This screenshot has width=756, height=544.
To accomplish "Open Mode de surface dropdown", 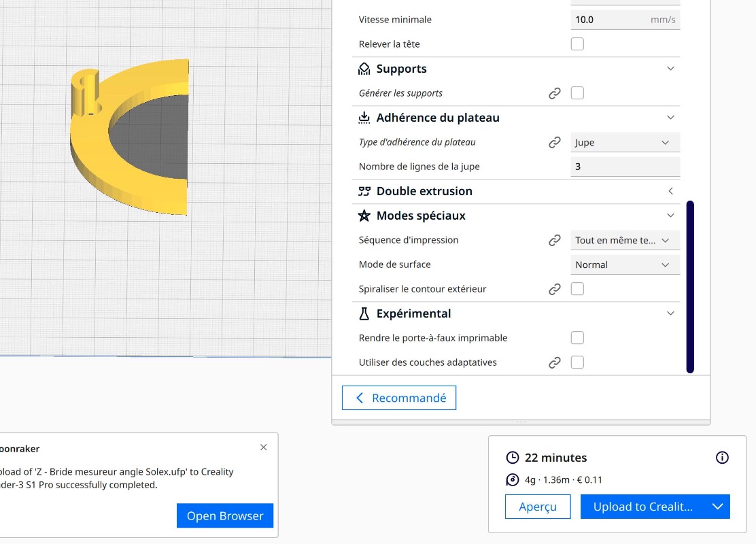I will pyautogui.click(x=624, y=265).
